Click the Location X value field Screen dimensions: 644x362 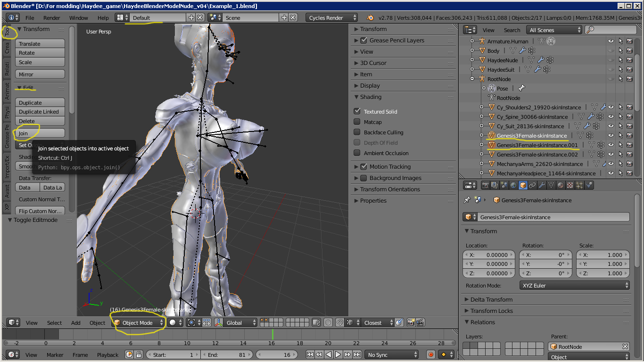(x=488, y=255)
